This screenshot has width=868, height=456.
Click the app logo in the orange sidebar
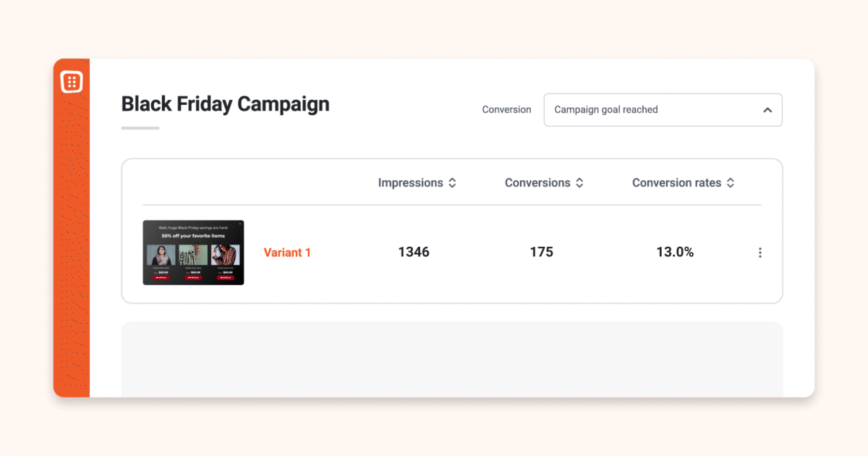click(x=72, y=82)
